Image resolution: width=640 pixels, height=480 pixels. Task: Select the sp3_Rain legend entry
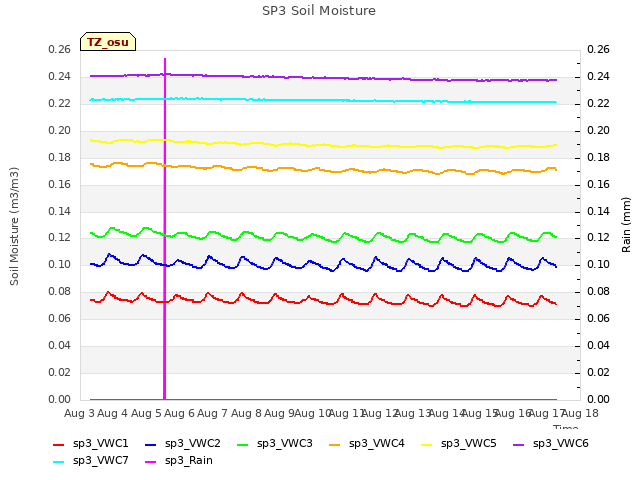click(179, 461)
